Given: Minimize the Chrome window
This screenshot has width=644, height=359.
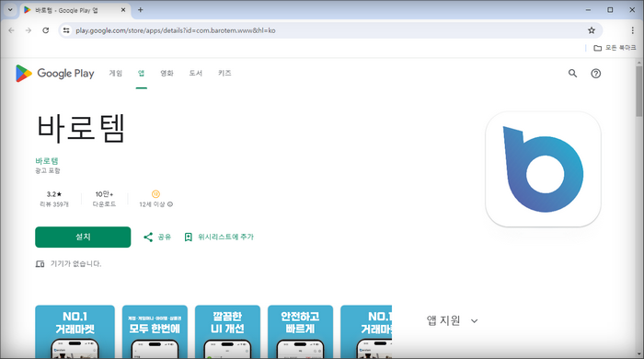Looking at the screenshot, I should tap(588, 10).
